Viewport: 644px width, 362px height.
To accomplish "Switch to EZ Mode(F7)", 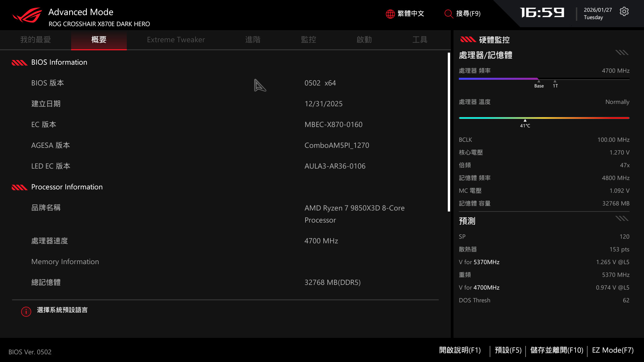I will click(612, 350).
